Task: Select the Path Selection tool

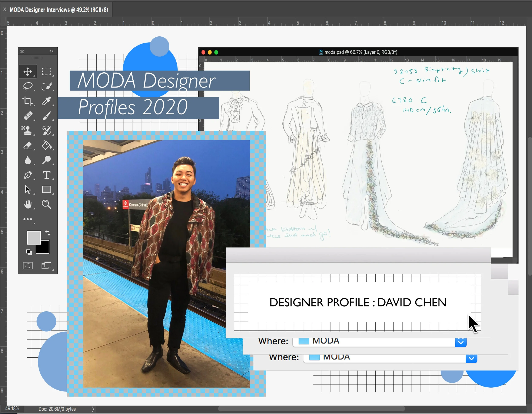Action: pos(28,190)
